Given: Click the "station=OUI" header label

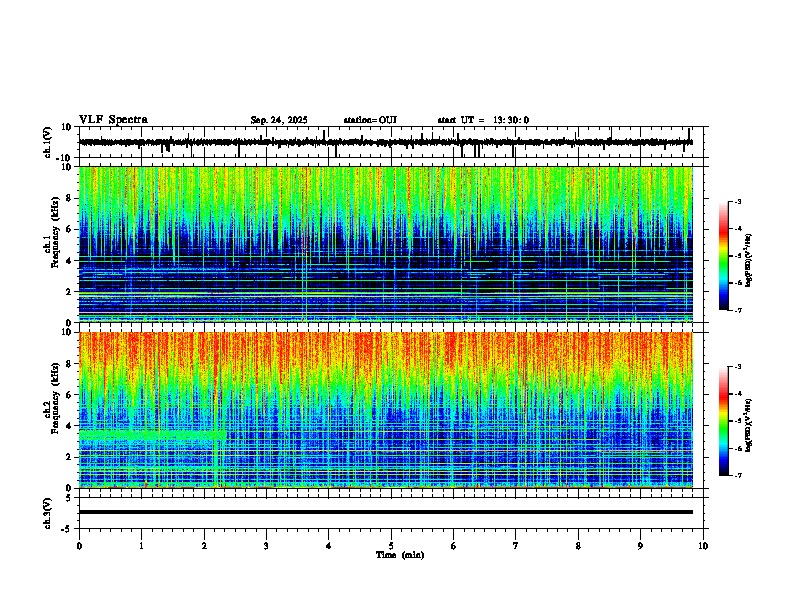Looking at the screenshot, I should [370, 120].
